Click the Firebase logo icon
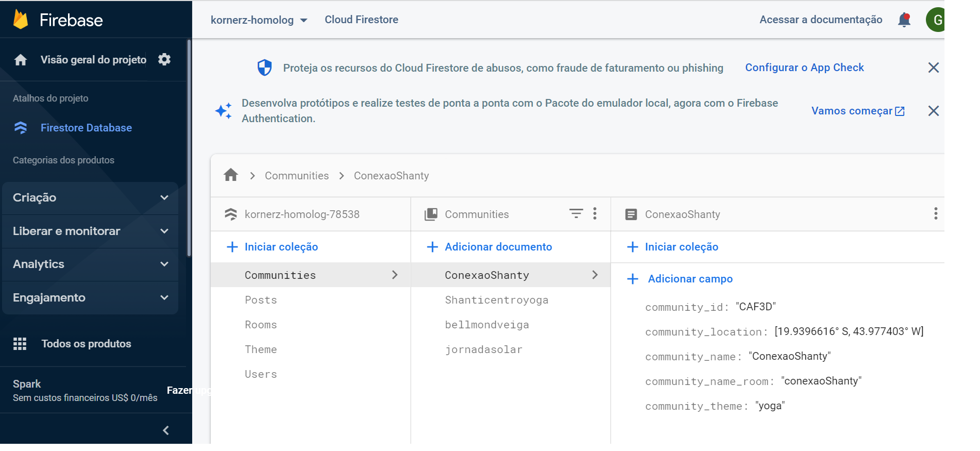 [x=21, y=20]
